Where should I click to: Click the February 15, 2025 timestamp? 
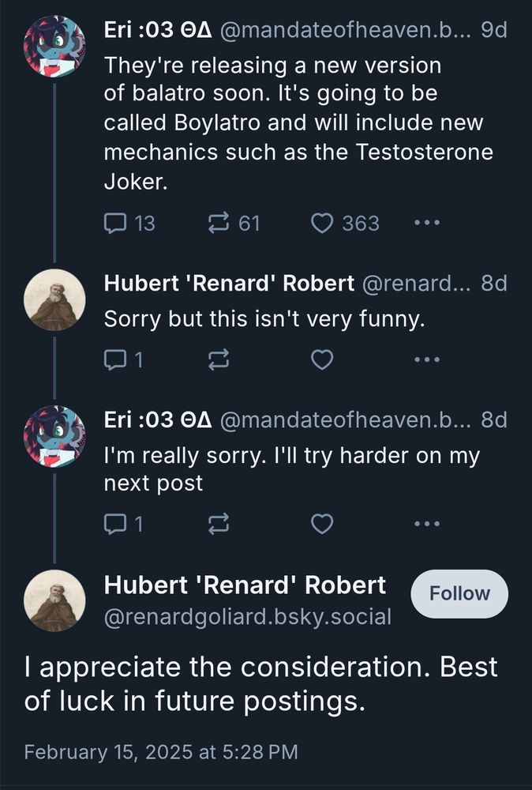161,752
